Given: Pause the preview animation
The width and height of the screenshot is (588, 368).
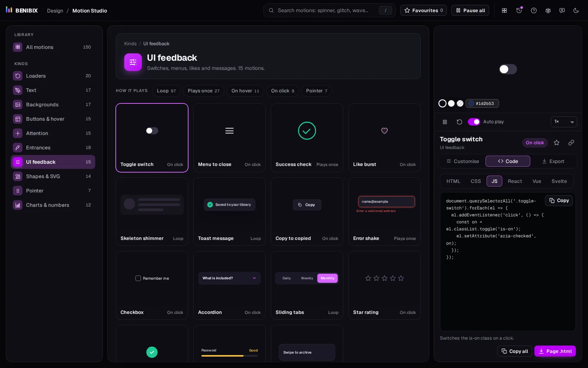Looking at the screenshot, I should pos(445,122).
